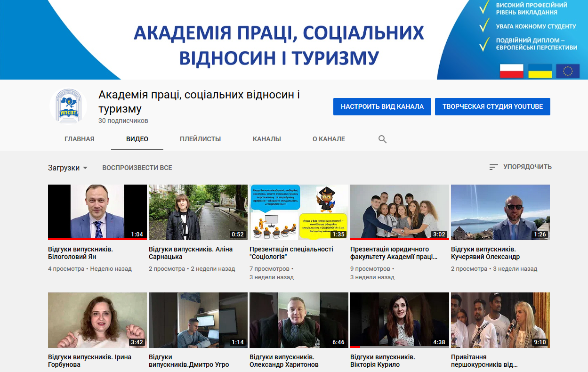Viewport: 588px width, 372px height.
Task: Click title 'Відгуки випускників. Білоголовий Ян'
Action: pyautogui.click(x=81, y=253)
